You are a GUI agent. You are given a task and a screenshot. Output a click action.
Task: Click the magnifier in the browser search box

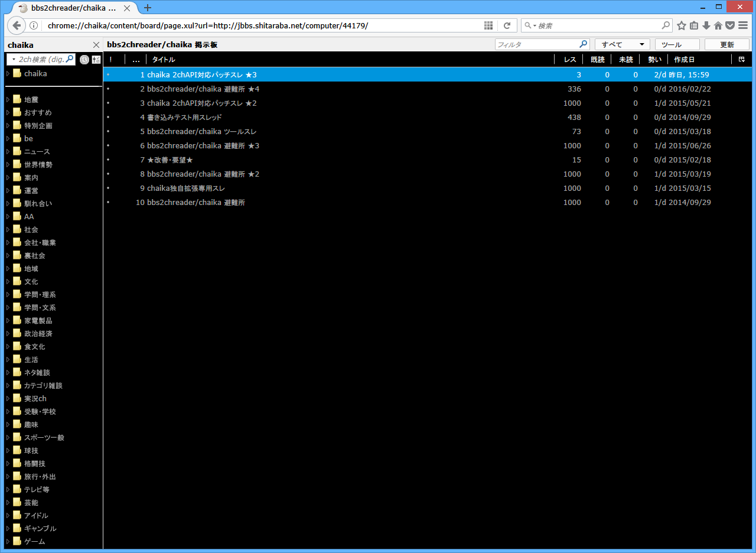(666, 25)
